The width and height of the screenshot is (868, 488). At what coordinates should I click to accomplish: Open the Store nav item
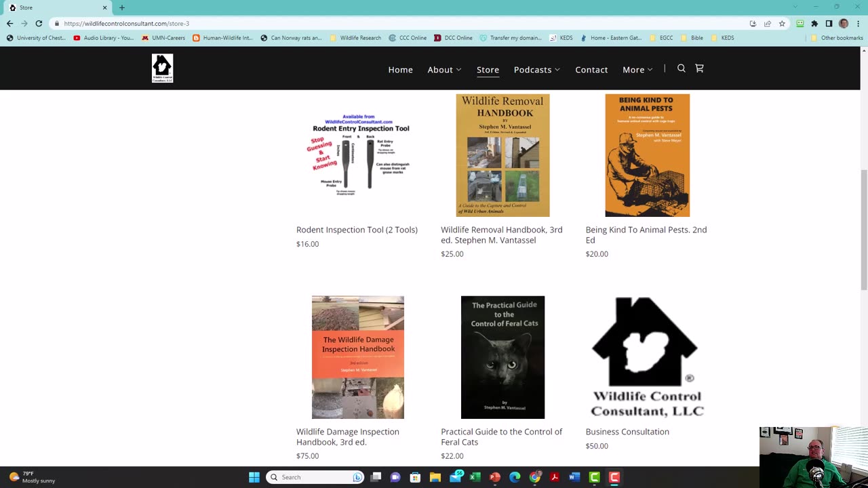[488, 69]
